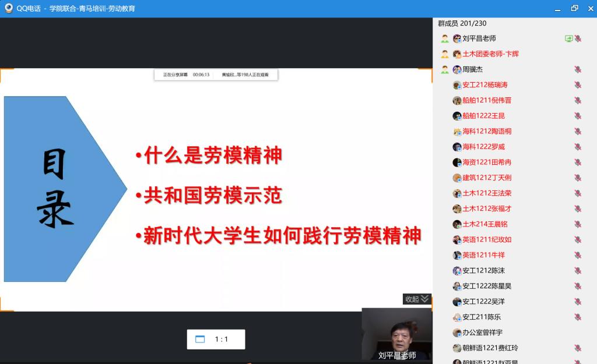The height and width of the screenshot is (364, 597).
Task: Click the 刘平昌老师 webcam video thumbnail
Action: pyautogui.click(x=397, y=334)
